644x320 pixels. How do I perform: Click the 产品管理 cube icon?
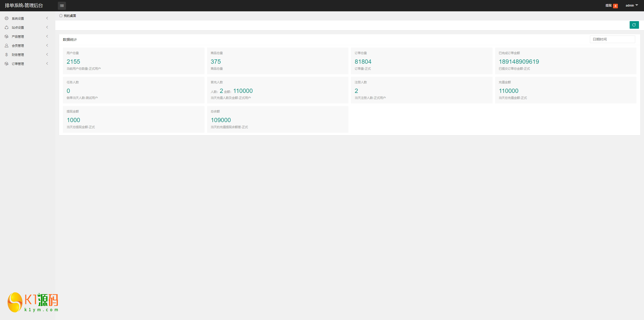coord(7,37)
